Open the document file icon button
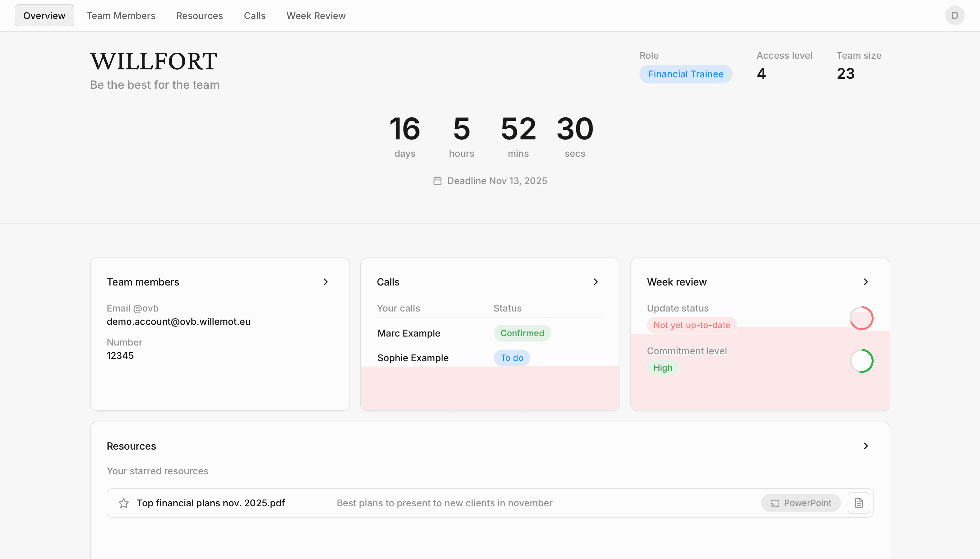This screenshot has height=559, width=980. 859,503
